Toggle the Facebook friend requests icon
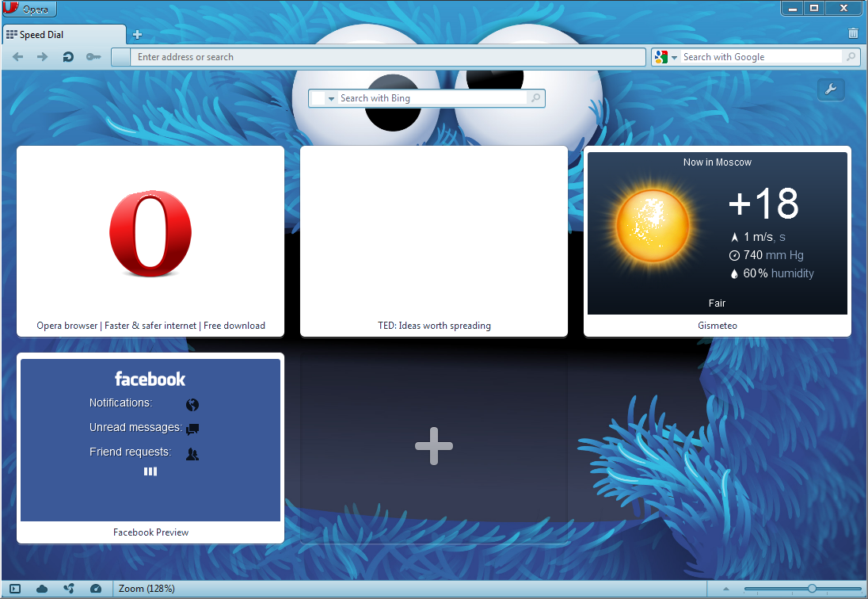868x599 pixels. point(192,452)
